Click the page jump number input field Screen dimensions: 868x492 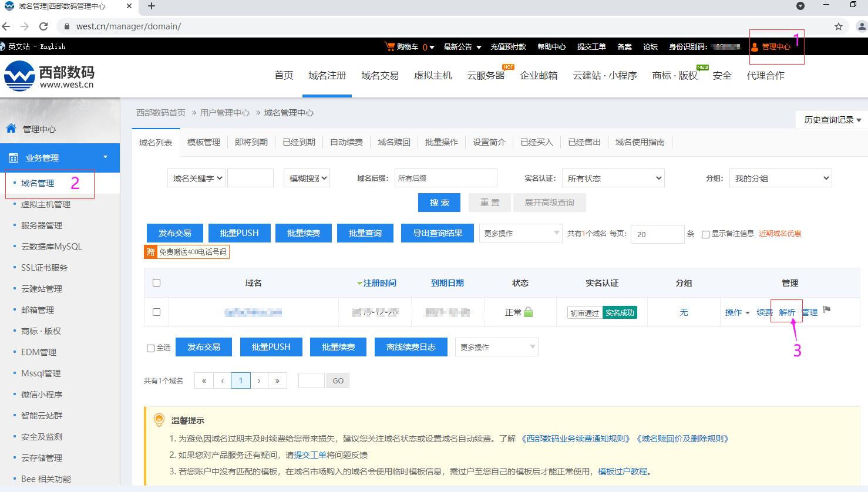pos(311,380)
